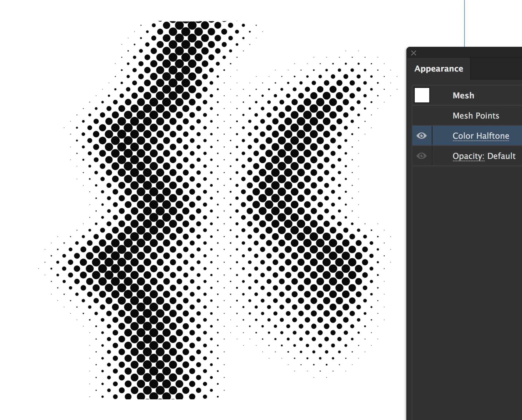
Task: Hide the Color Halftone effect via eye icon
Action: [421, 136]
